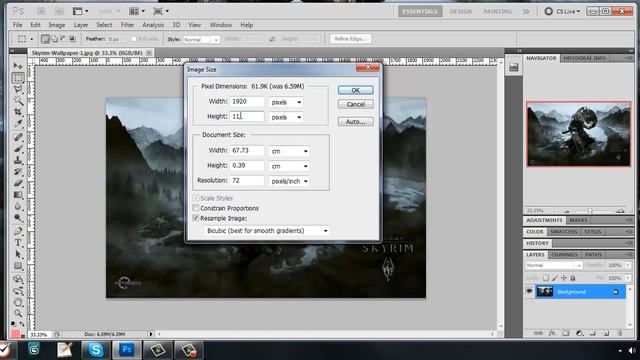The width and height of the screenshot is (640, 360).
Task: Click OK in Image Size dialog
Action: pyautogui.click(x=356, y=90)
